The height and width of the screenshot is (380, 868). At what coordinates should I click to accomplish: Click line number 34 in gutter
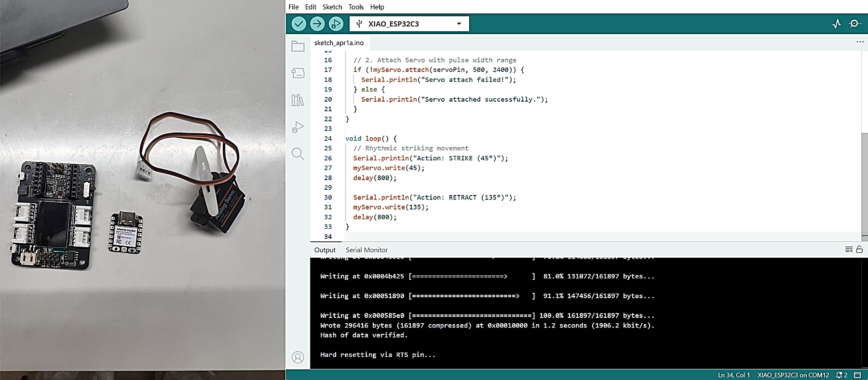(328, 236)
